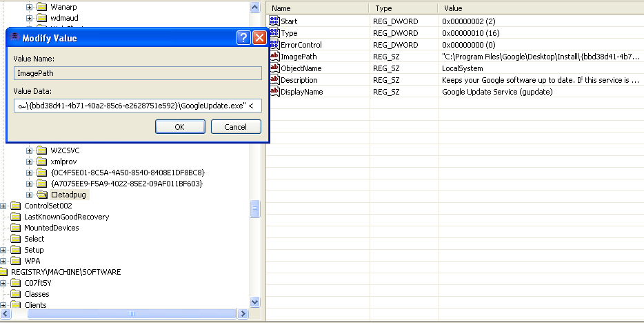Click the help question mark in Modify Value
Screen dimensions: 644x323
[x=243, y=38]
